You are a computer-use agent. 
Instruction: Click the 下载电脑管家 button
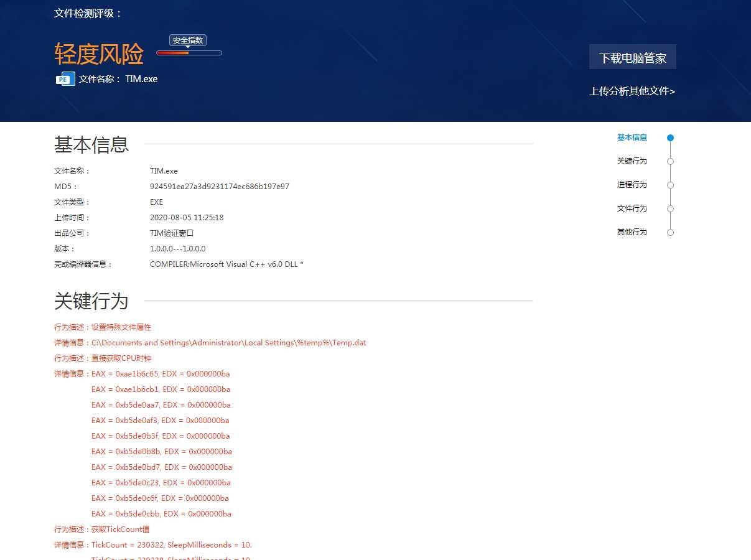pos(633,57)
